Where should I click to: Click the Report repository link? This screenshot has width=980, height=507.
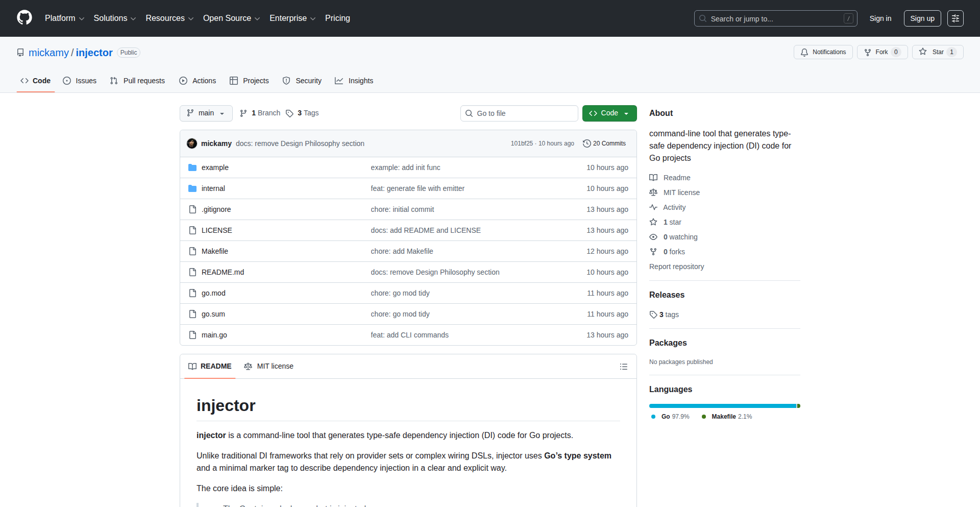tap(676, 267)
